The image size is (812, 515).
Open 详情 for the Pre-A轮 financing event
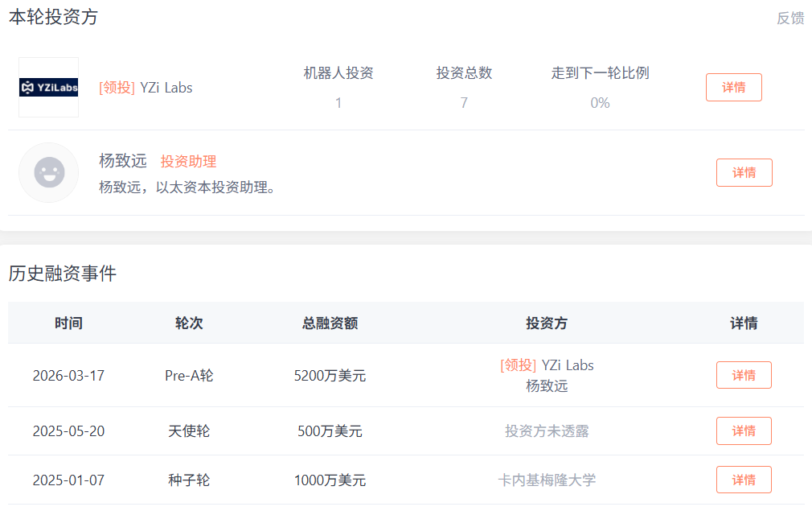pyautogui.click(x=744, y=375)
